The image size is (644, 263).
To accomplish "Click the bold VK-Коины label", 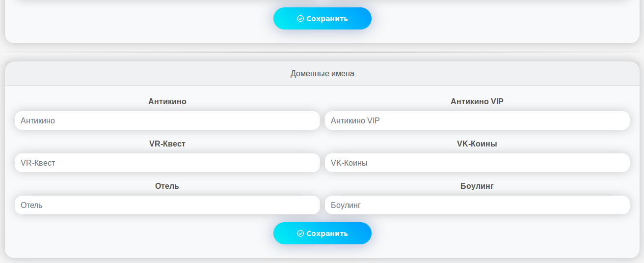I will (x=477, y=144).
